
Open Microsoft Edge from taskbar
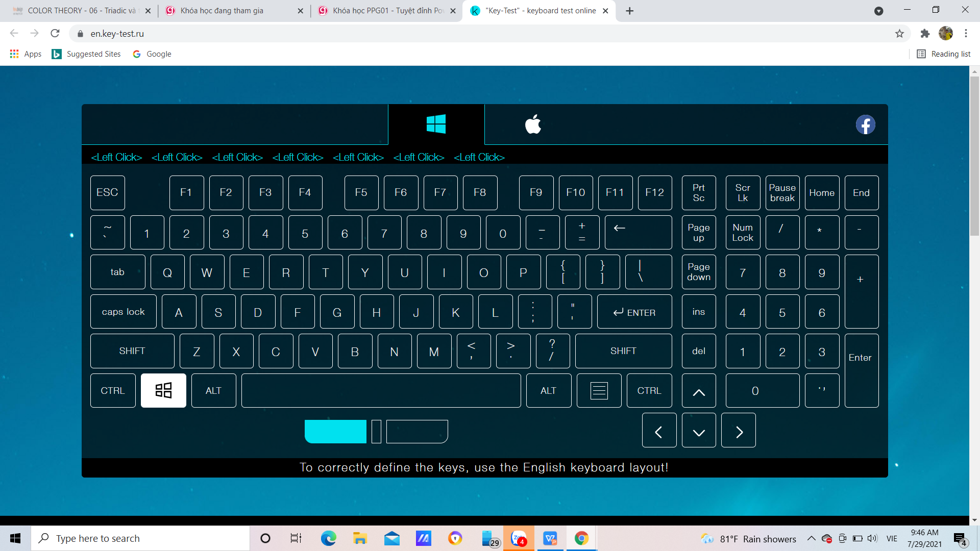point(328,538)
